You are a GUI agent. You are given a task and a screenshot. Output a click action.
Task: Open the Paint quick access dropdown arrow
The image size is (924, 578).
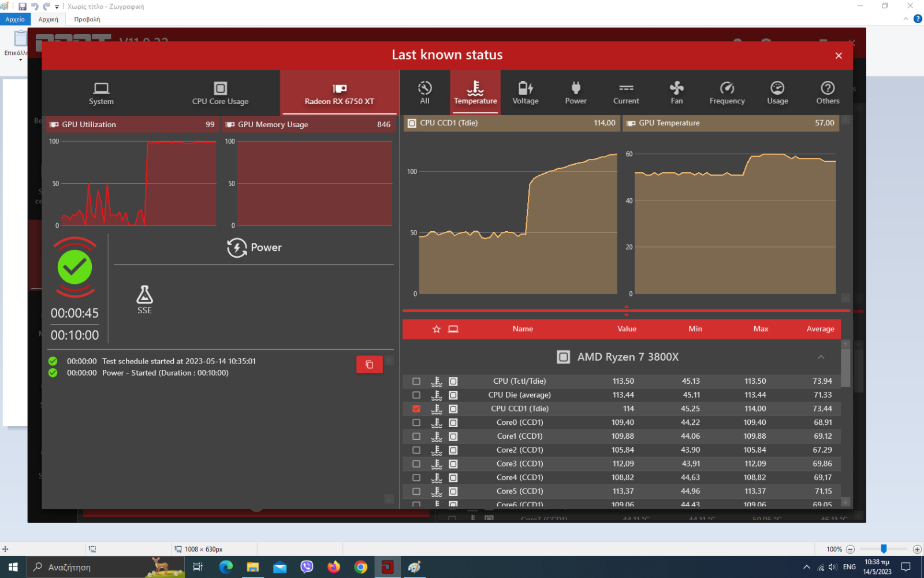pos(57,7)
